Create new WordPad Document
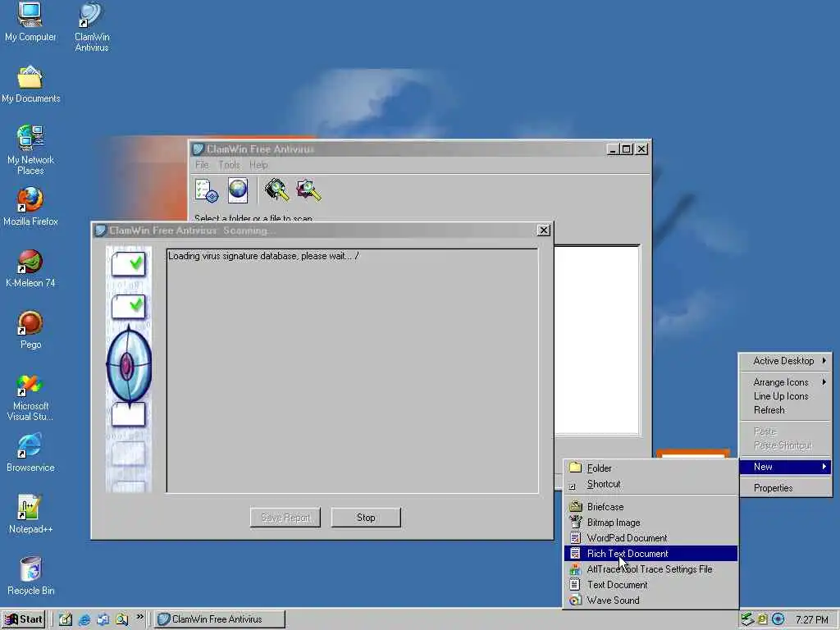This screenshot has height=630, width=840. tap(651, 538)
